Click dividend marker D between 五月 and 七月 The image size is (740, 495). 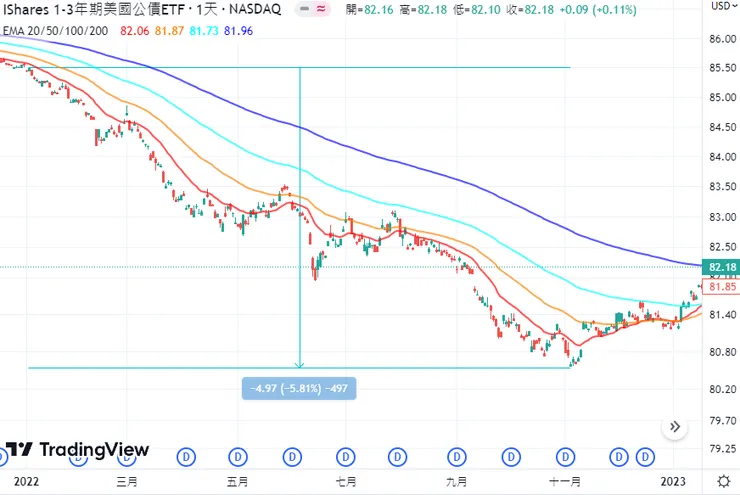click(x=292, y=457)
